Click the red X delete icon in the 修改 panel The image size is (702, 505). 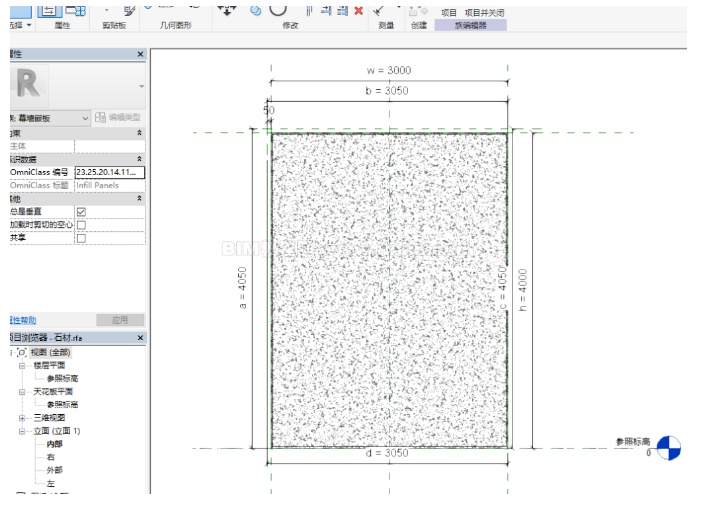(x=358, y=11)
